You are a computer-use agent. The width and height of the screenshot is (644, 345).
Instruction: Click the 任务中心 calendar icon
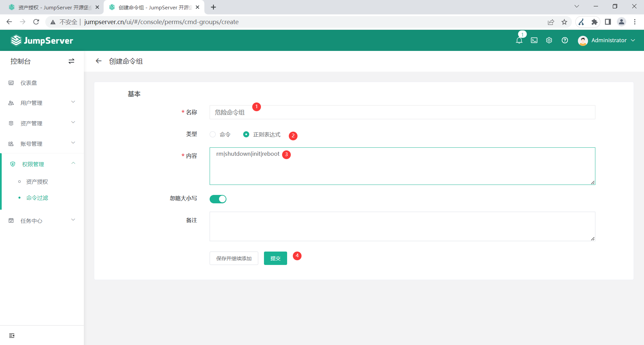coord(11,220)
